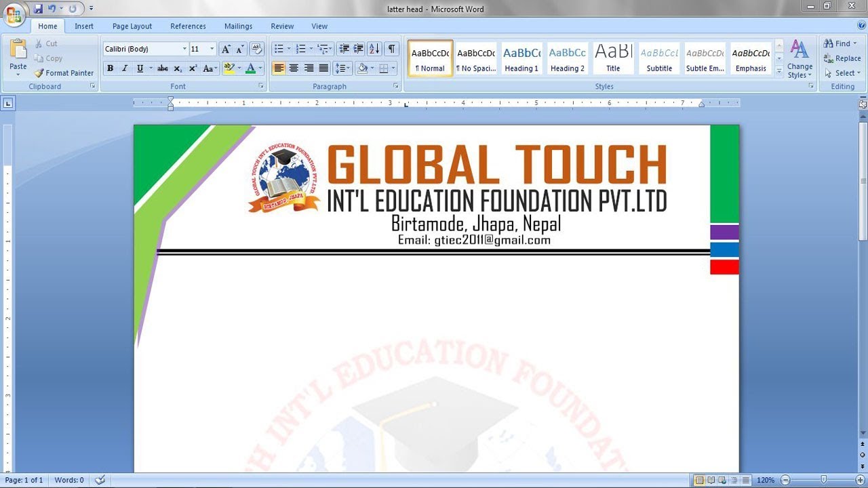The width and height of the screenshot is (868, 488).
Task: Start a multilevel list
Action: pos(323,49)
